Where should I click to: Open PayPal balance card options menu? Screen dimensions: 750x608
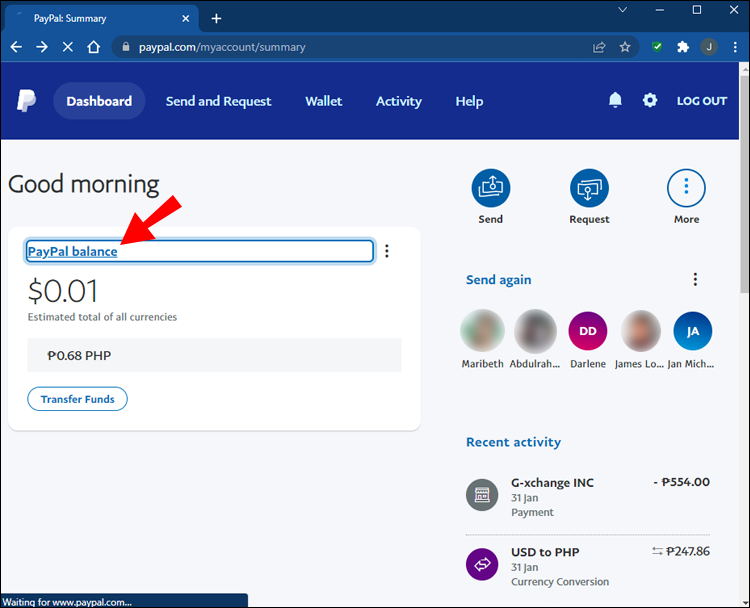click(387, 251)
